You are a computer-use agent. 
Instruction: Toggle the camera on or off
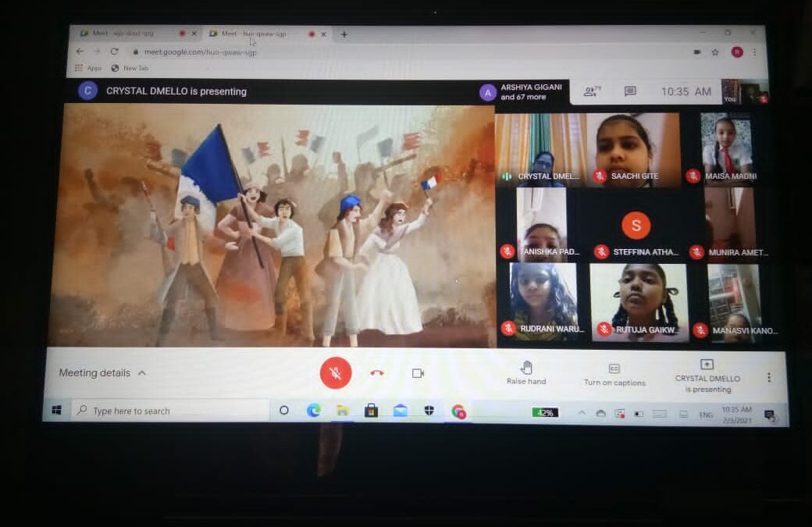coord(418,373)
